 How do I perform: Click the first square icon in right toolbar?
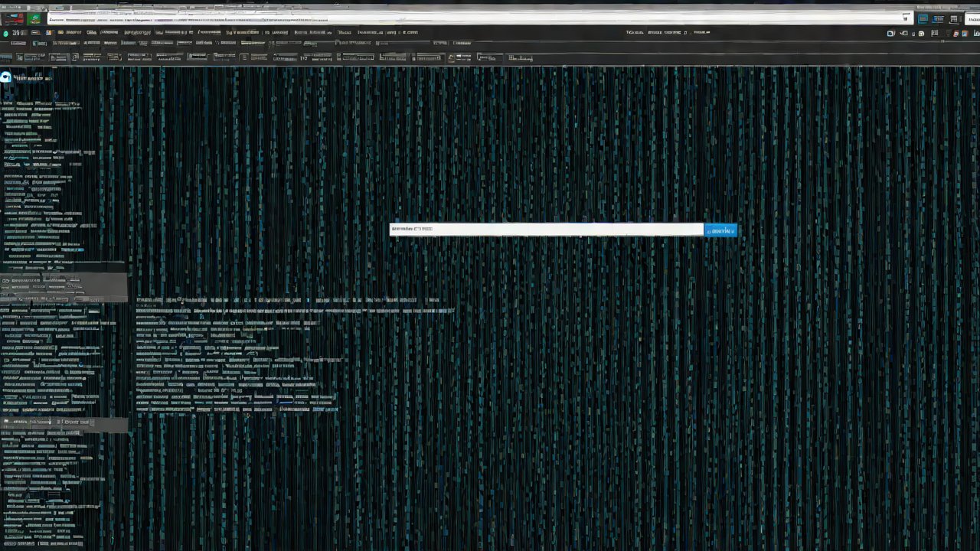pyautogui.click(x=890, y=34)
